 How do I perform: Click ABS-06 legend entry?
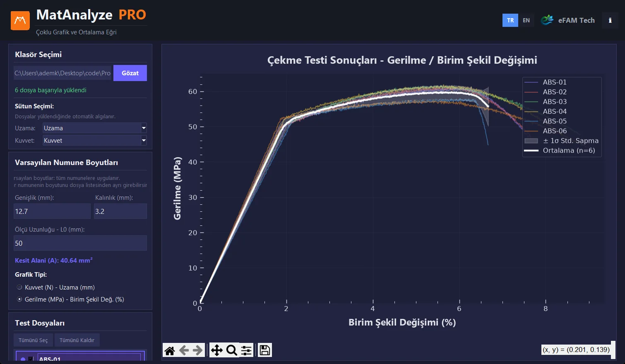tap(546, 131)
